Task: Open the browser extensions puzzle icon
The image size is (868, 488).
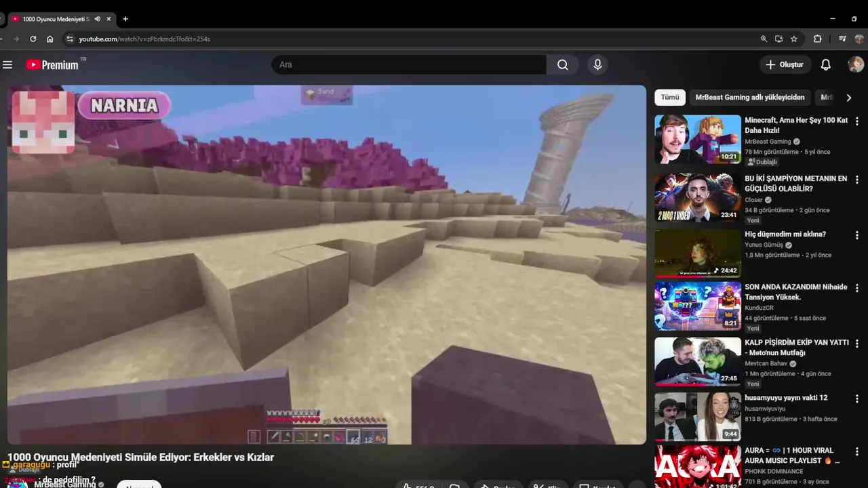Action: (817, 39)
